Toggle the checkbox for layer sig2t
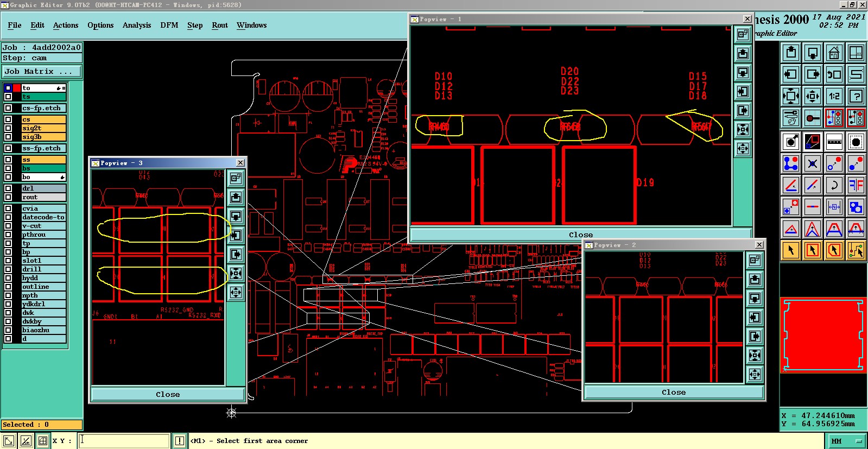The height and width of the screenshot is (449, 868). [8, 128]
